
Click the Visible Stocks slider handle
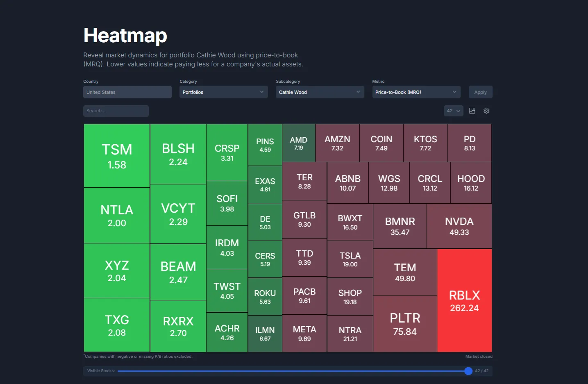click(x=468, y=370)
